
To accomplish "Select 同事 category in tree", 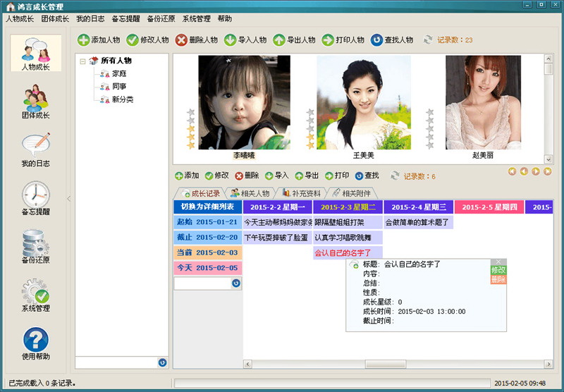I will 119,86.
